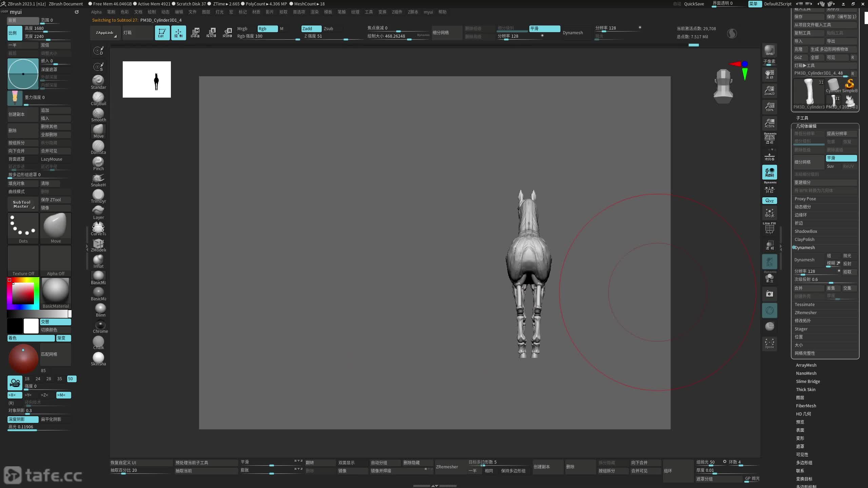Image resolution: width=868 pixels, height=488 pixels.
Task: Click the BPR render icon
Action: 769,50
